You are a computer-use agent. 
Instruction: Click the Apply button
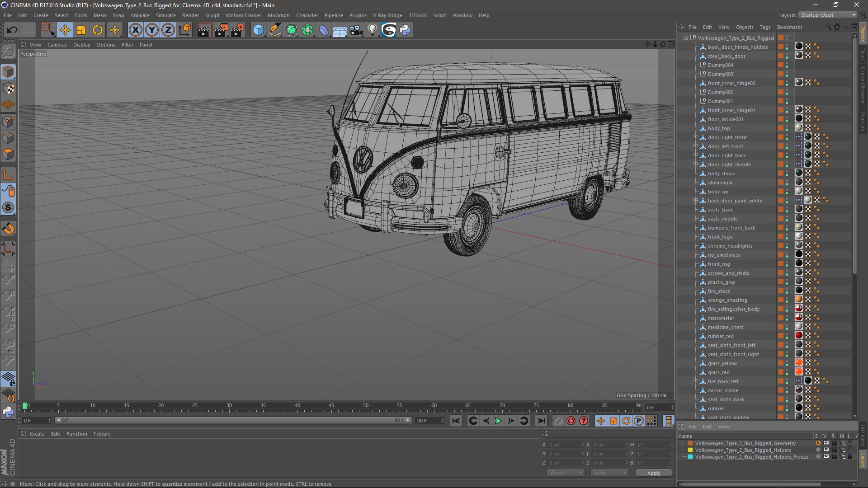[x=654, y=473]
